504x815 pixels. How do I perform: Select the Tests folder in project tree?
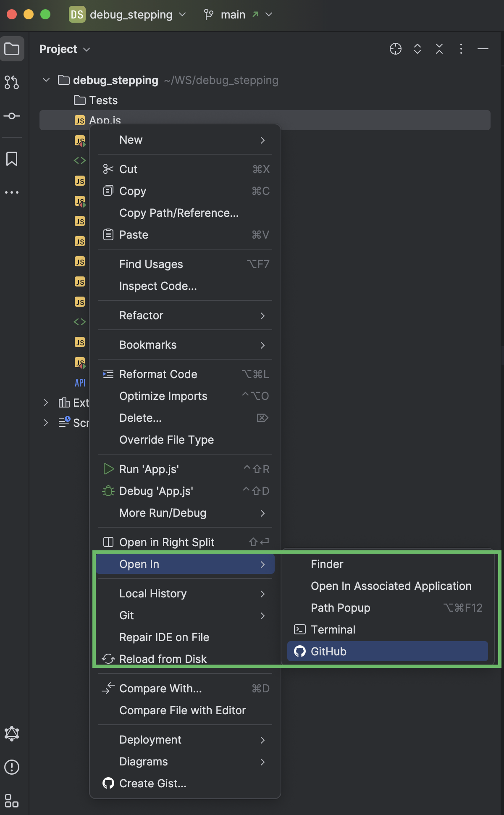click(103, 100)
